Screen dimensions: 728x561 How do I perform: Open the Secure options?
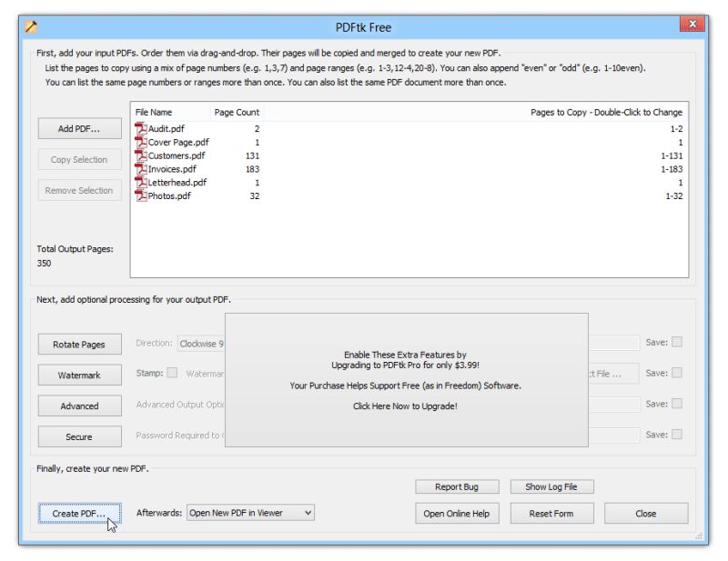click(x=79, y=436)
